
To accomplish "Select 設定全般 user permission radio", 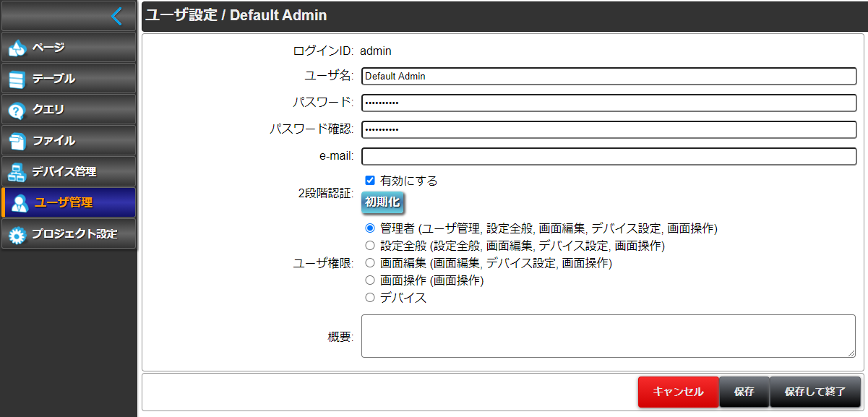I will [x=370, y=245].
